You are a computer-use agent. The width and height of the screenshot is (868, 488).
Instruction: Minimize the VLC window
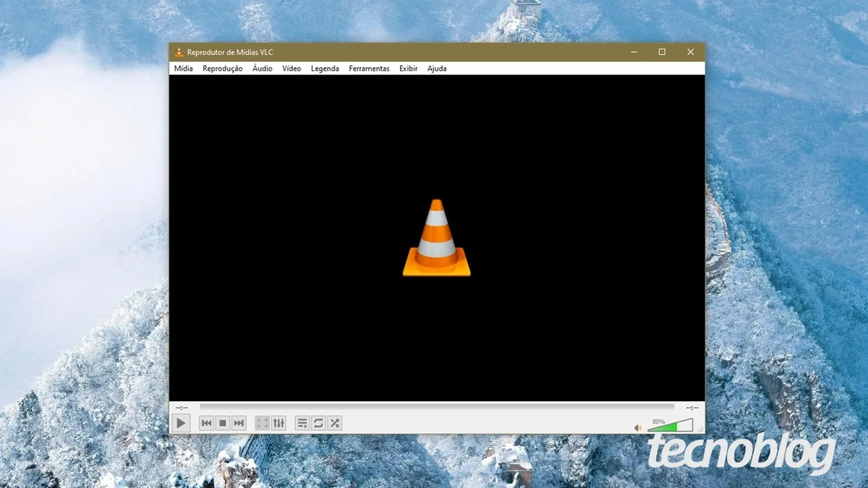[x=634, y=52]
